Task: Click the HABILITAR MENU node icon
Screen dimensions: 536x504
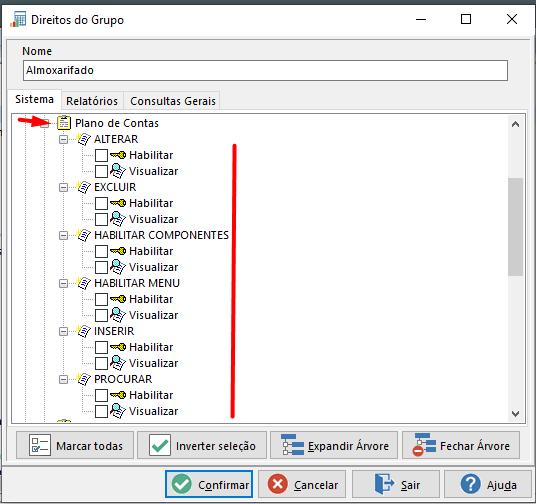Action: [x=83, y=283]
